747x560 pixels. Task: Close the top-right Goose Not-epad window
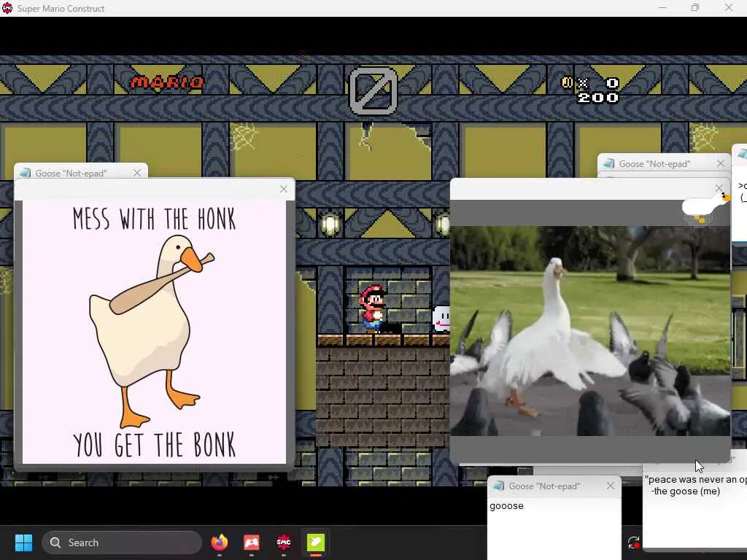click(720, 163)
